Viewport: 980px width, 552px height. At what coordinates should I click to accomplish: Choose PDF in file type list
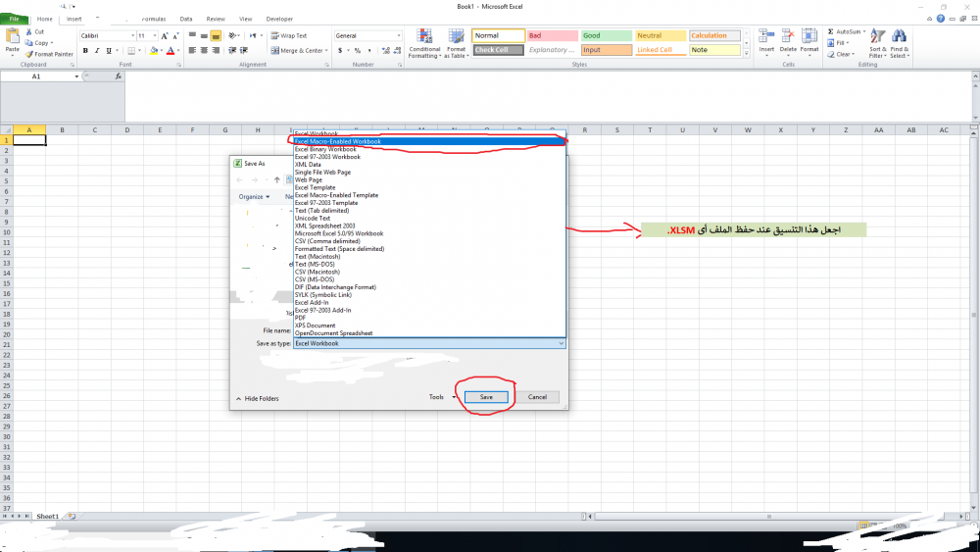click(429, 318)
